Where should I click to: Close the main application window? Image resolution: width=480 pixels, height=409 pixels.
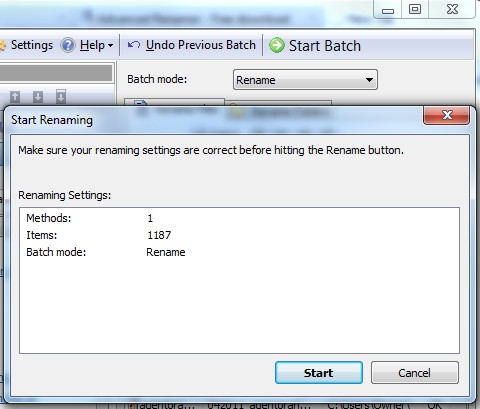click(452, 9)
